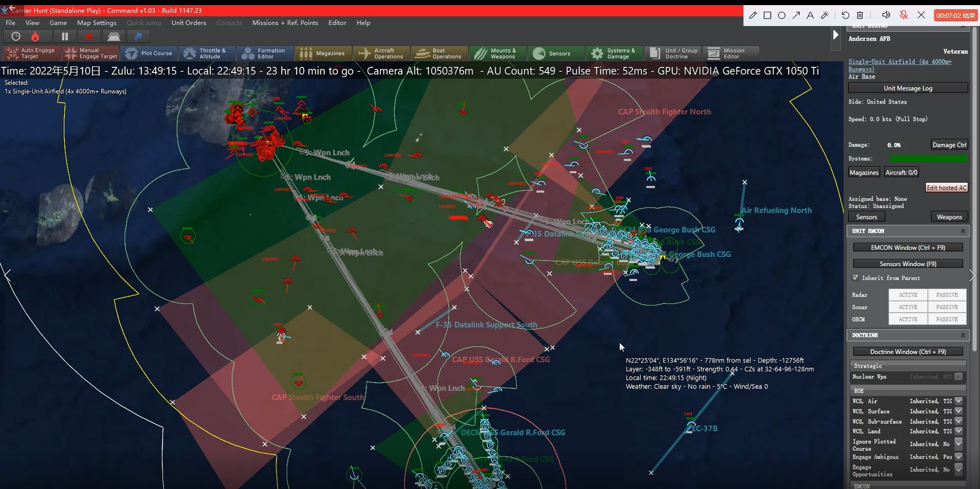Open the View menu
980x489 pixels.
coord(32,23)
